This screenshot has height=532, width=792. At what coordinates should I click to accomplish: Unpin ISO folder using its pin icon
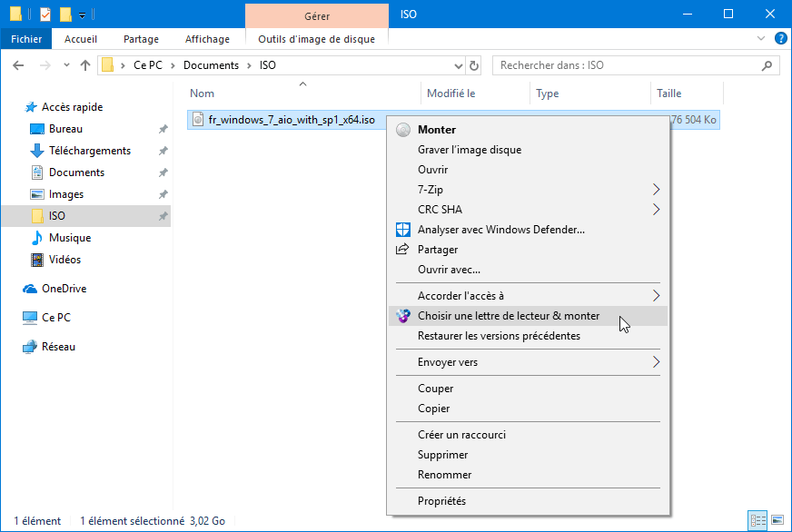click(163, 216)
